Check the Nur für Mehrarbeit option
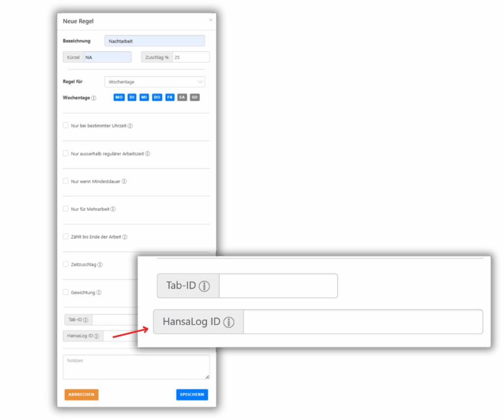 pos(66,209)
